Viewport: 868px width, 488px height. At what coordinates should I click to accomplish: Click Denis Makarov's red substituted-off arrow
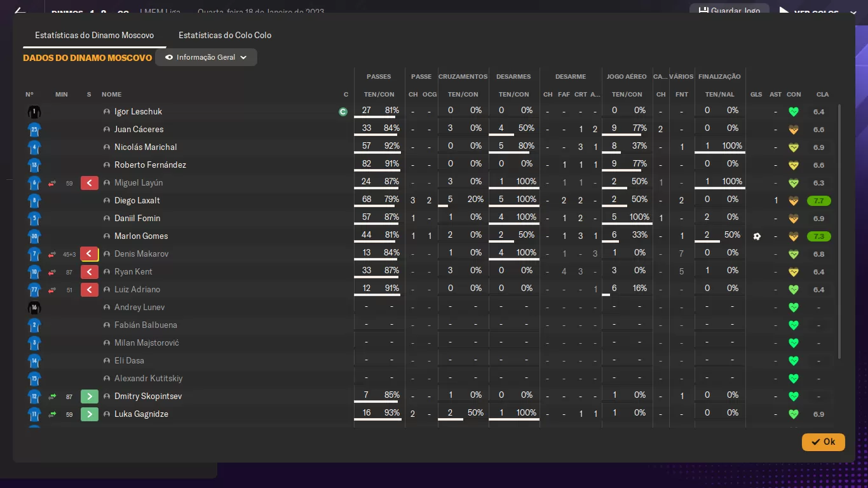90,254
